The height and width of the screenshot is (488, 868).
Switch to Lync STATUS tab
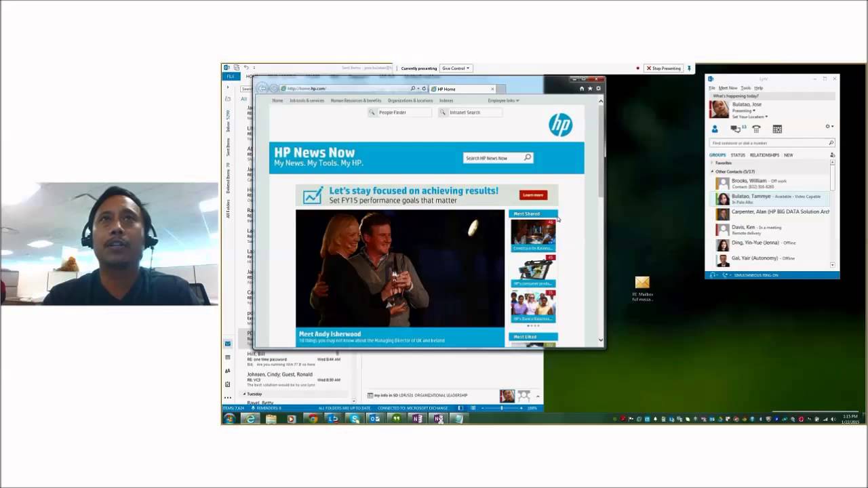pos(738,155)
